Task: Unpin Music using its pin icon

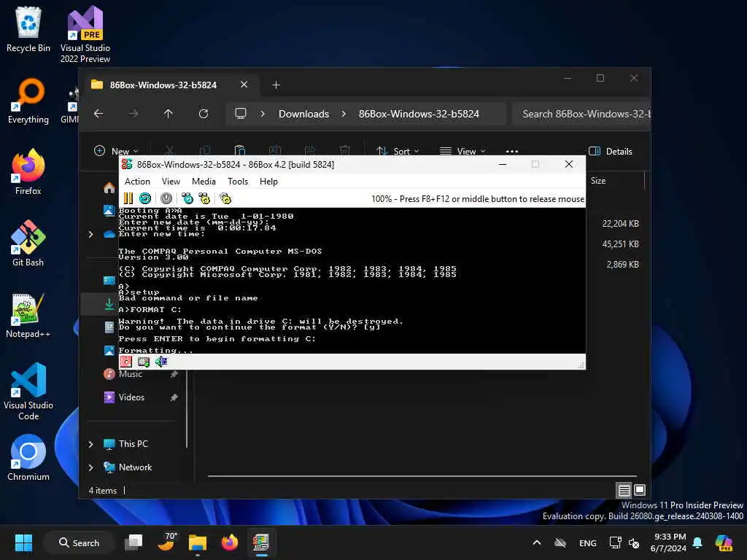Action: (x=174, y=374)
